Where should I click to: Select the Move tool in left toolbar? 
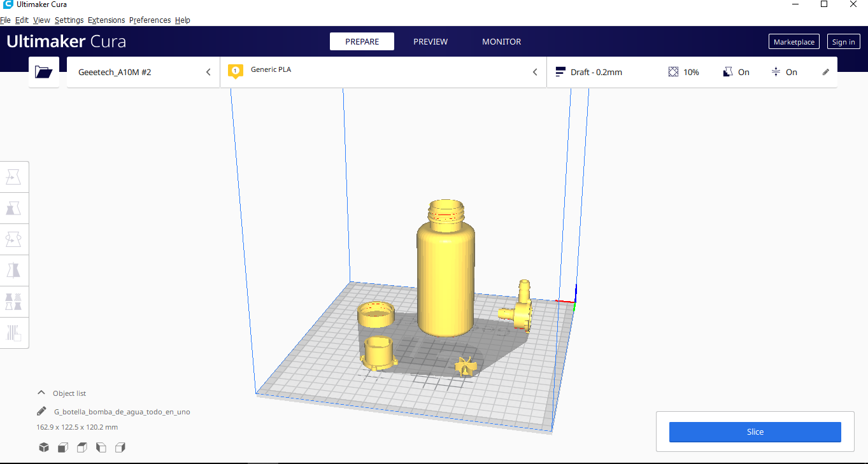[14, 177]
